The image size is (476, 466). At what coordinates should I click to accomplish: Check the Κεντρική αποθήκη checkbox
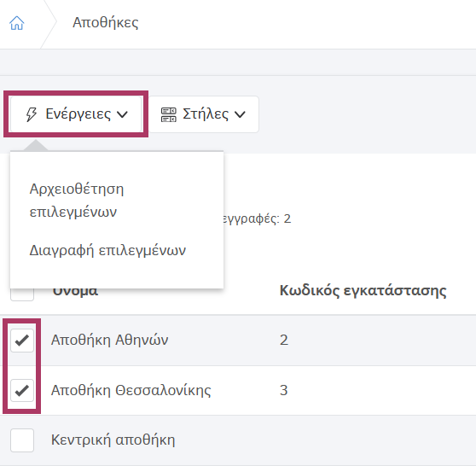(x=22, y=440)
